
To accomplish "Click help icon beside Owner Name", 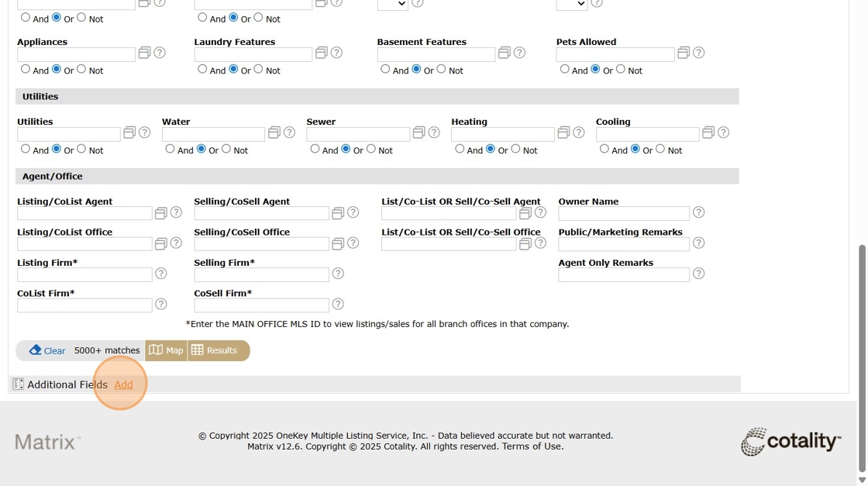I will [698, 212].
